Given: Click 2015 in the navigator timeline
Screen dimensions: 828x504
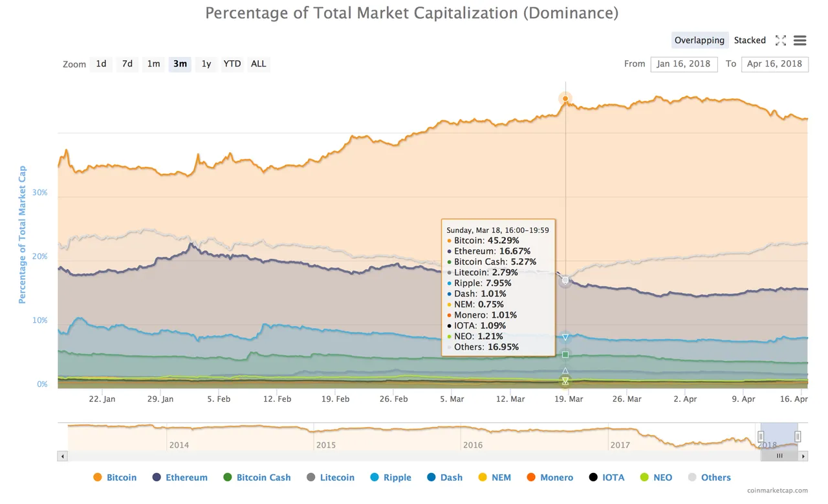Looking at the screenshot, I should click(x=326, y=445).
